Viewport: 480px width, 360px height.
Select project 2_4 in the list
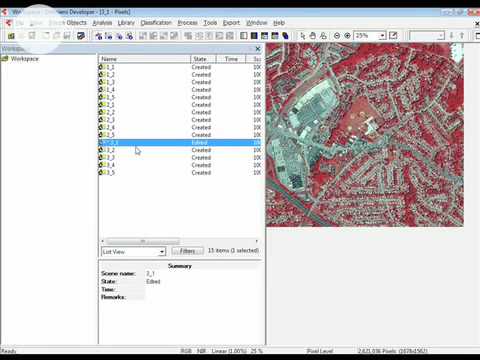click(179, 127)
